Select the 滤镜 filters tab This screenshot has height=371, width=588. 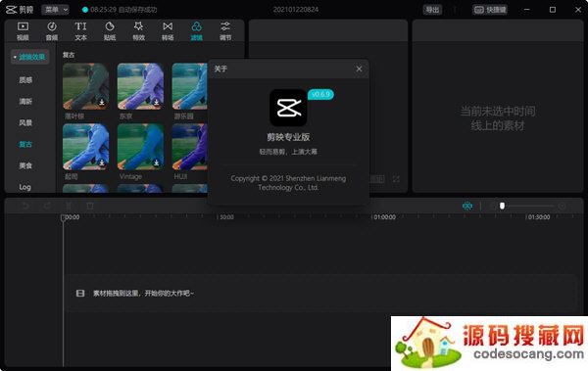tap(197, 31)
